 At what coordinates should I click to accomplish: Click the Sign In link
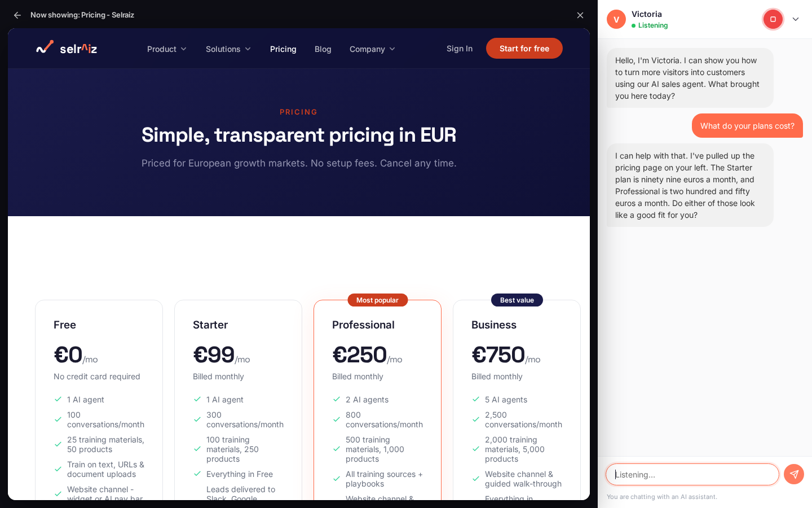pos(460,49)
